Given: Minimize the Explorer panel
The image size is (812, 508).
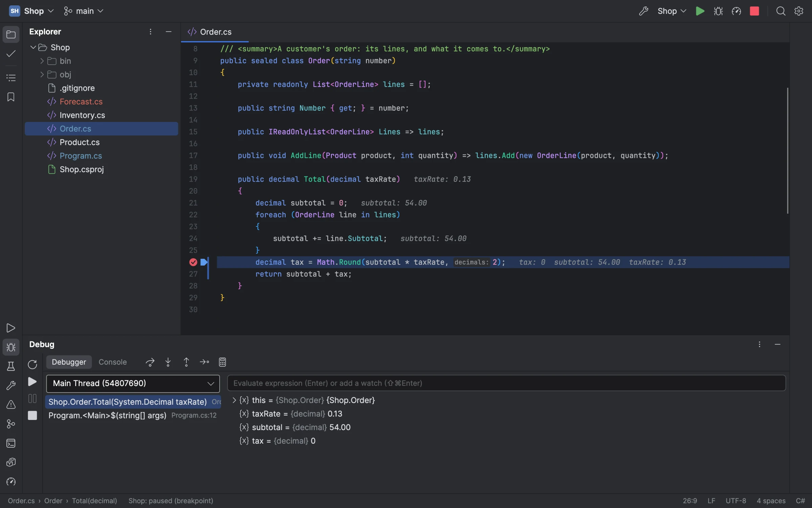Looking at the screenshot, I should 168,32.
